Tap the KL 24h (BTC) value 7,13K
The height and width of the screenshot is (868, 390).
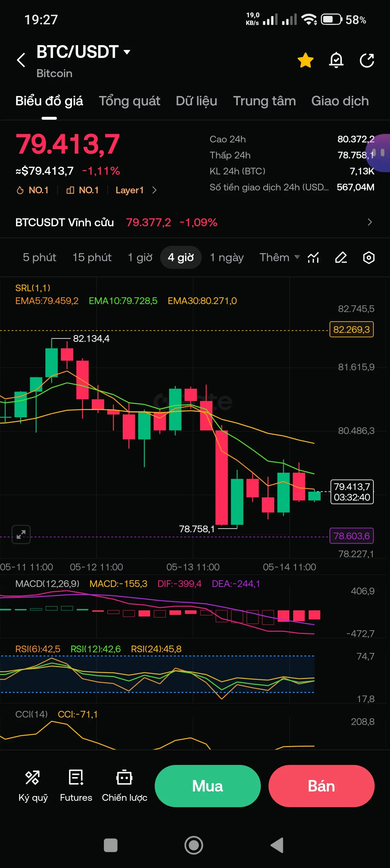point(362,171)
